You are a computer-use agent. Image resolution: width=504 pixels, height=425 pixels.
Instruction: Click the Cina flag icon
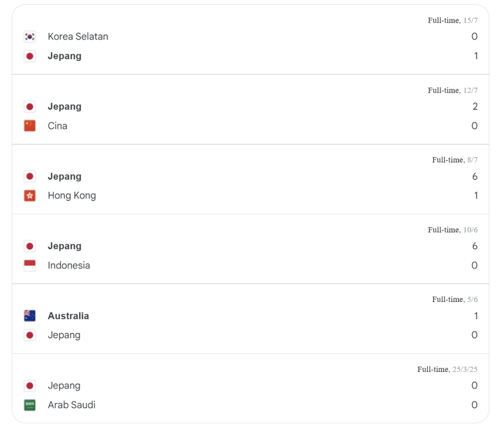pos(30,126)
